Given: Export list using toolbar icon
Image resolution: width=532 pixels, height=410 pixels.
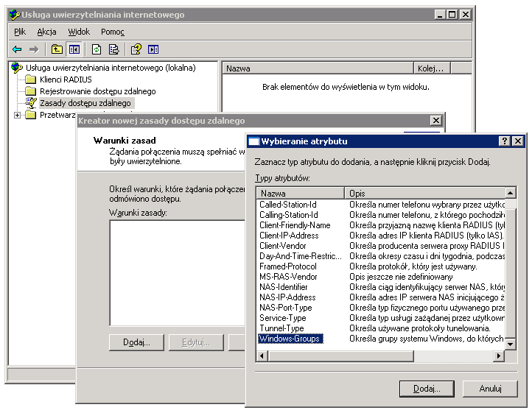Looking at the screenshot, I should [113, 49].
